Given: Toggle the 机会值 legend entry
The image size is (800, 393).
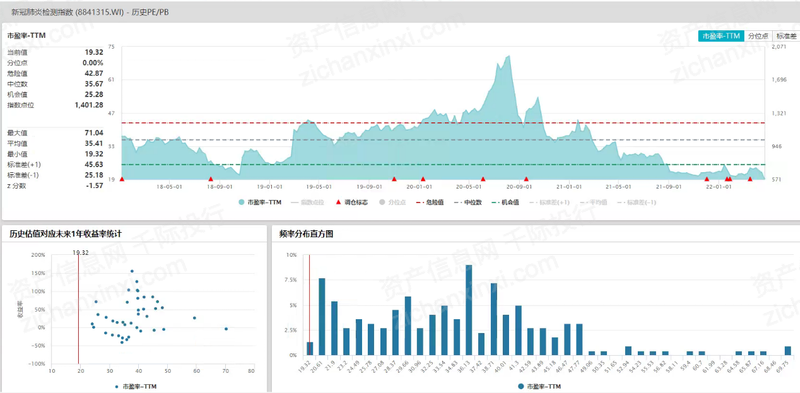Looking at the screenshot, I should (506, 203).
